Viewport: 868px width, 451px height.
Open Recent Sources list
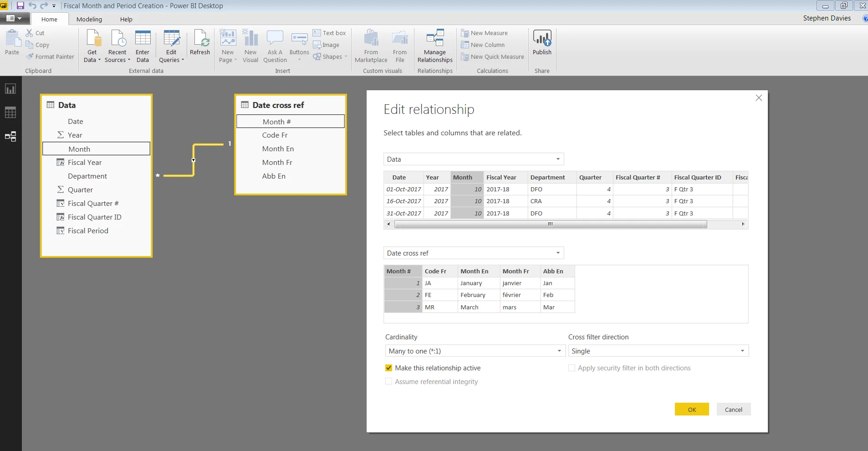point(117,46)
